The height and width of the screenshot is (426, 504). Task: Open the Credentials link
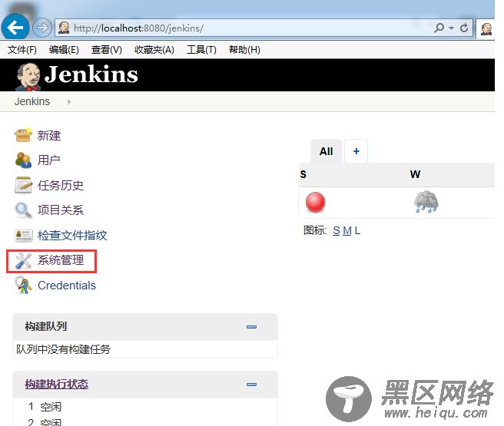(x=67, y=286)
